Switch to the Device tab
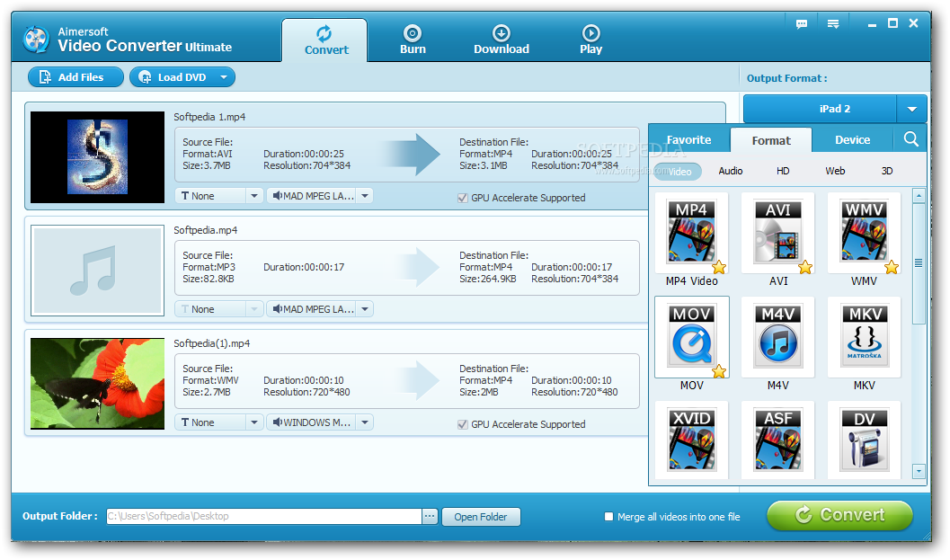This screenshot has width=950, height=560. click(x=852, y=140)
